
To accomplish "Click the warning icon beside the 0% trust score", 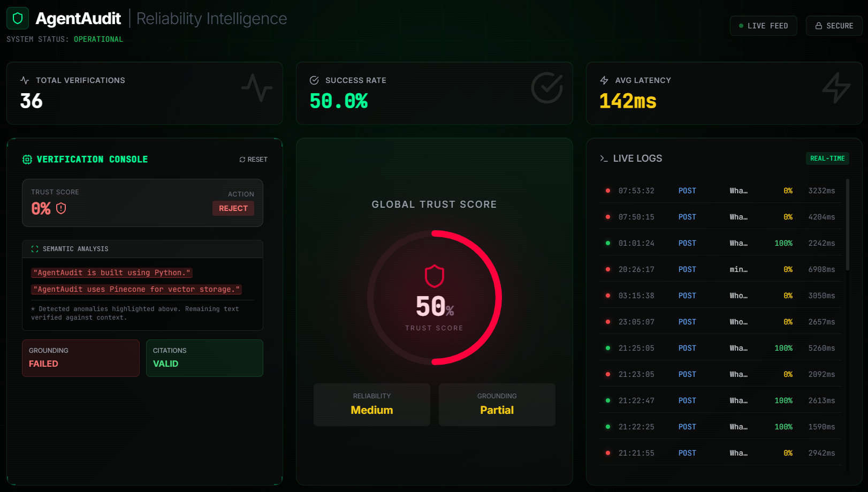I will pyautogui.click(x=61, y=208).
